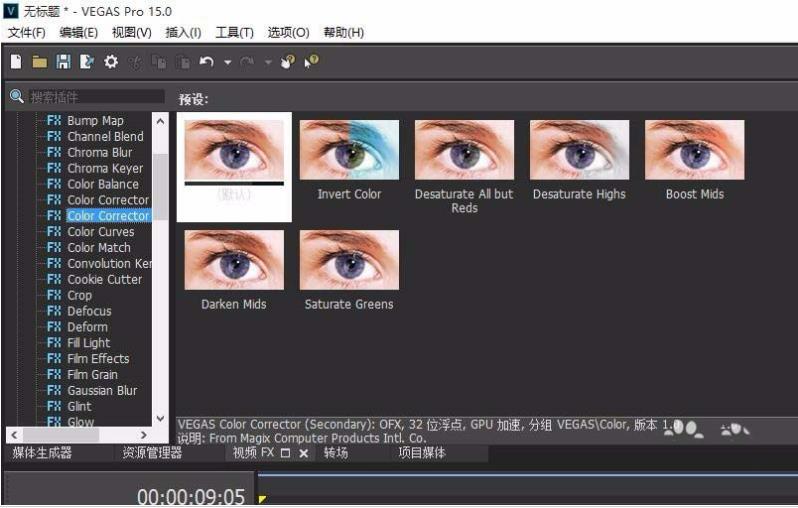Select the Film Effects plugin
798x508 pixels.
click(98, 358)
